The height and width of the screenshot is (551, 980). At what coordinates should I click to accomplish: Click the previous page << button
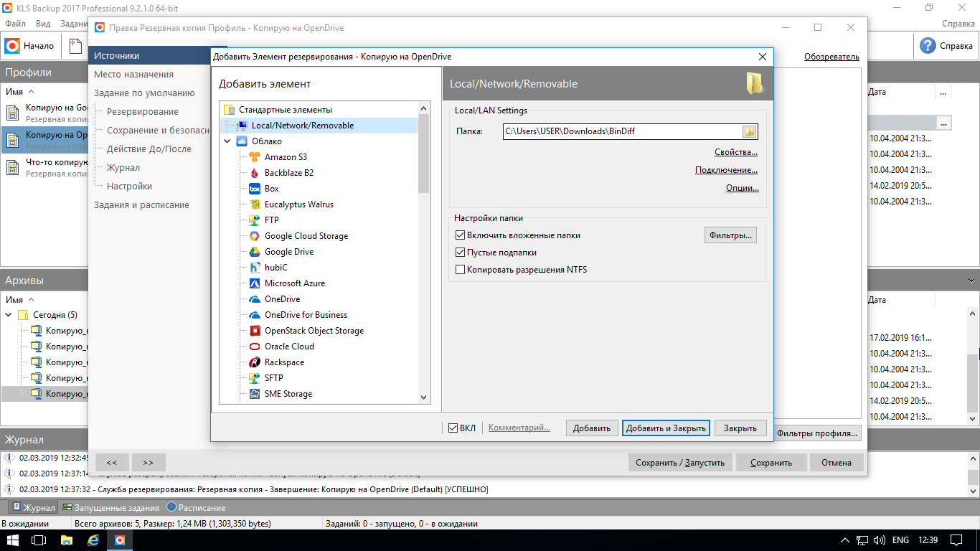[112, 463]
